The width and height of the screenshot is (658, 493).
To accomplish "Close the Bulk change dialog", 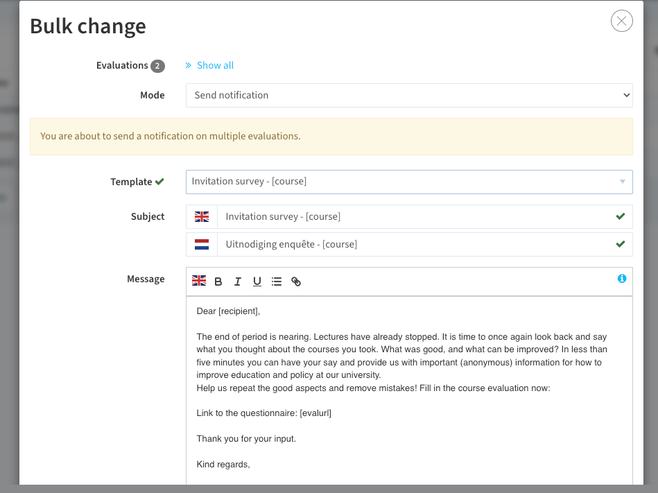I will pyautogui.click(x=621, y=21).
